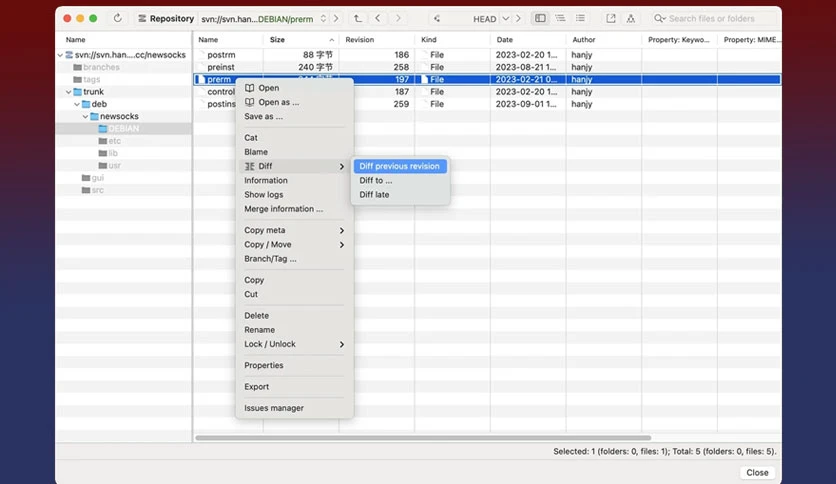Click the go-to-path arrow after URL

tap(336, 19)
